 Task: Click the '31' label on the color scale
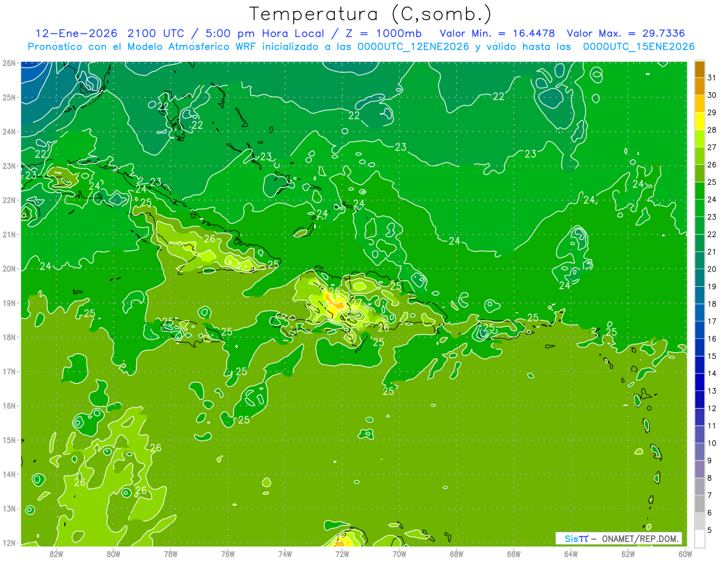coord(712,78)
